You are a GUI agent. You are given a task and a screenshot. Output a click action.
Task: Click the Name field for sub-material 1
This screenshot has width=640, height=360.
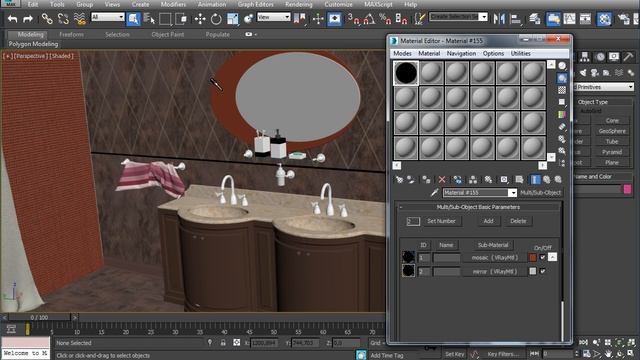point(447,258)
